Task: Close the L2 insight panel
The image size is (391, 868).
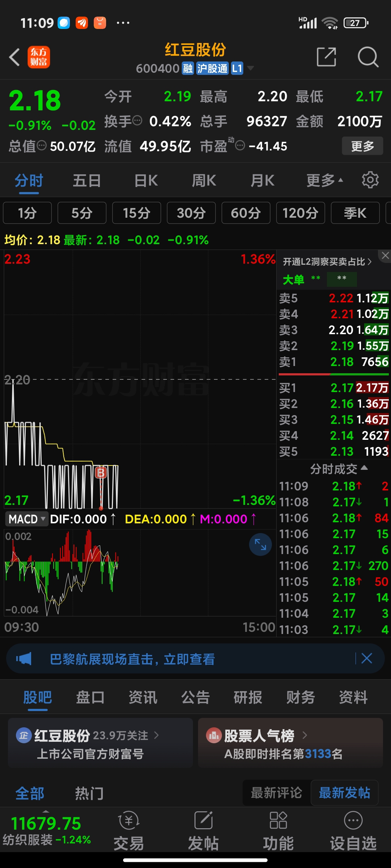Action: coord(385,255)
